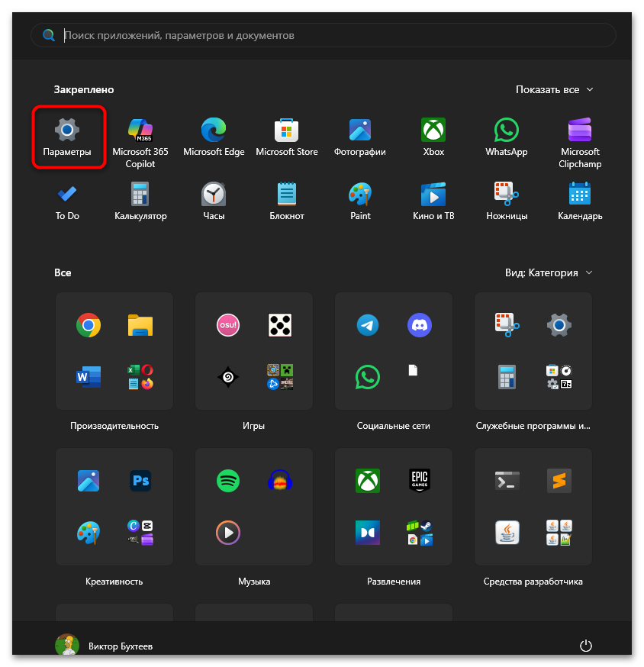Launch Telegram in Социальные сети
This screenshot has width=644, height=667.
tap(368, 325)
